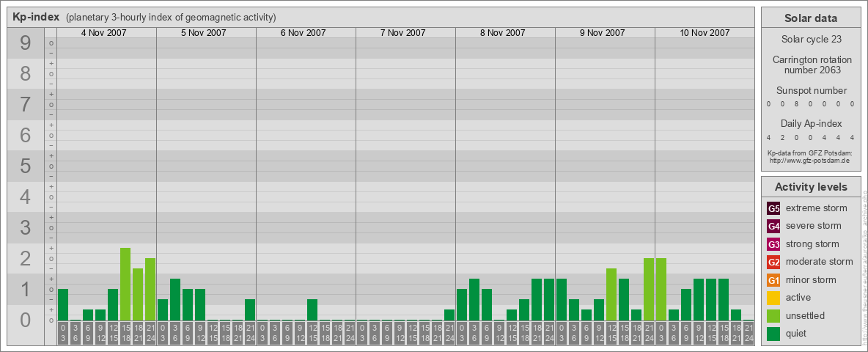Open the gfz-potsdam.de link
This screenshot has width=868, height=352.
click(x=809, y=160)
